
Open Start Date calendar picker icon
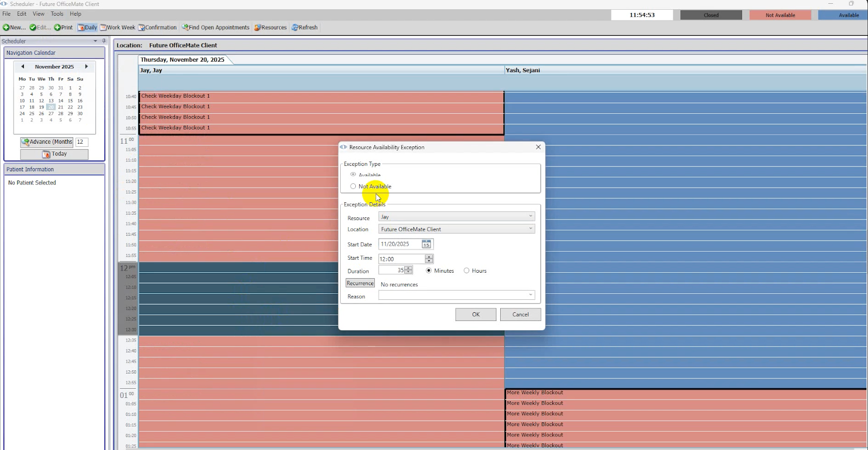click(426, 245)
